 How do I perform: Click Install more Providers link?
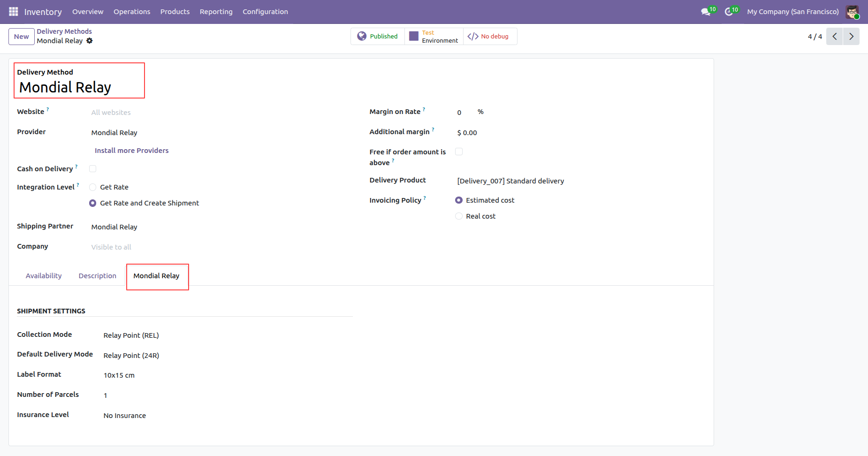point(132,151)
